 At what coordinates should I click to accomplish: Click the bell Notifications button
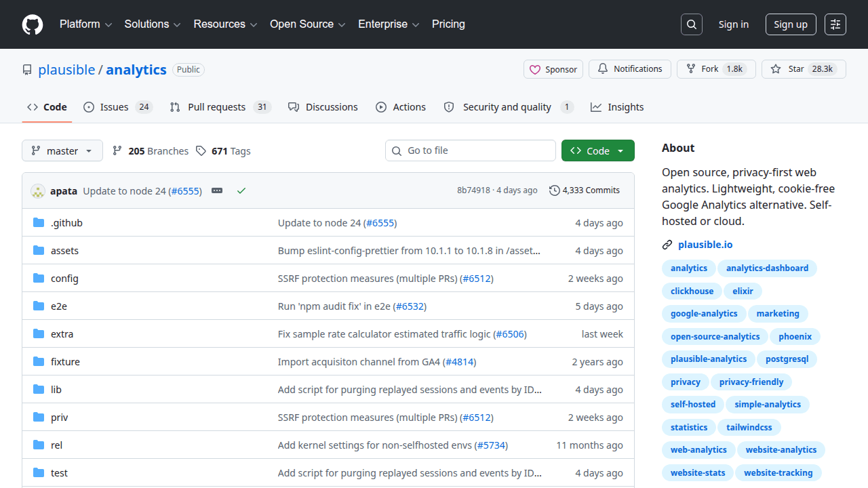coord(630,69)
